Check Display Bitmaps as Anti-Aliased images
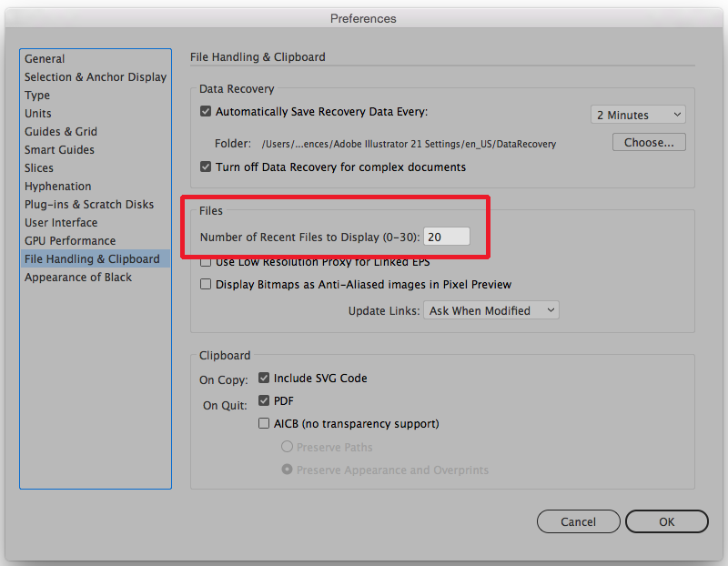 [206, 284]
